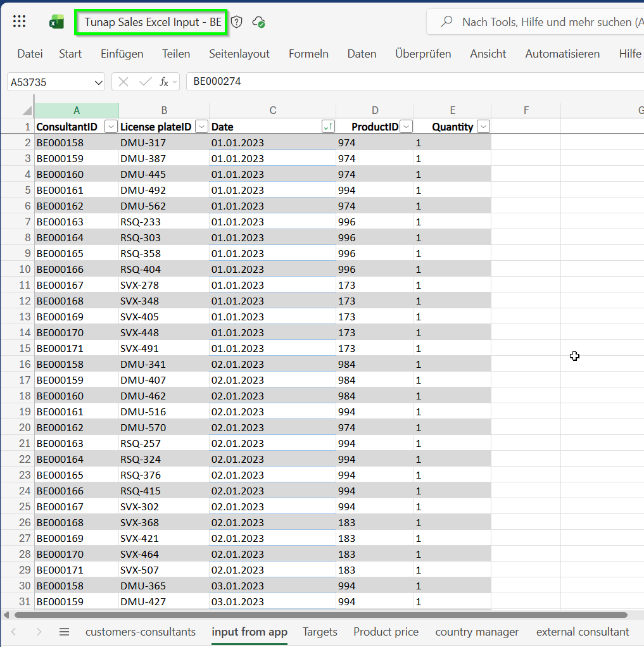The width and height of the screenshot is (644, 647).
Task: Open the License plateID filter dropdown
Action: 201,127
